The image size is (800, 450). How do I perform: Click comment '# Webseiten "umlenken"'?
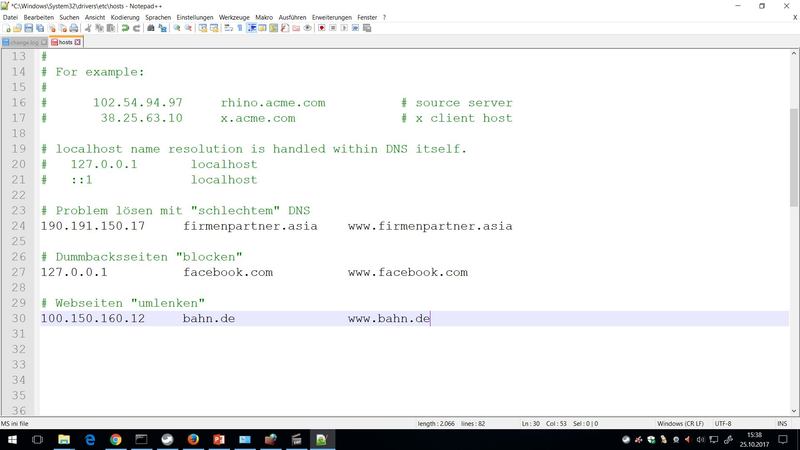click(123, 303)
